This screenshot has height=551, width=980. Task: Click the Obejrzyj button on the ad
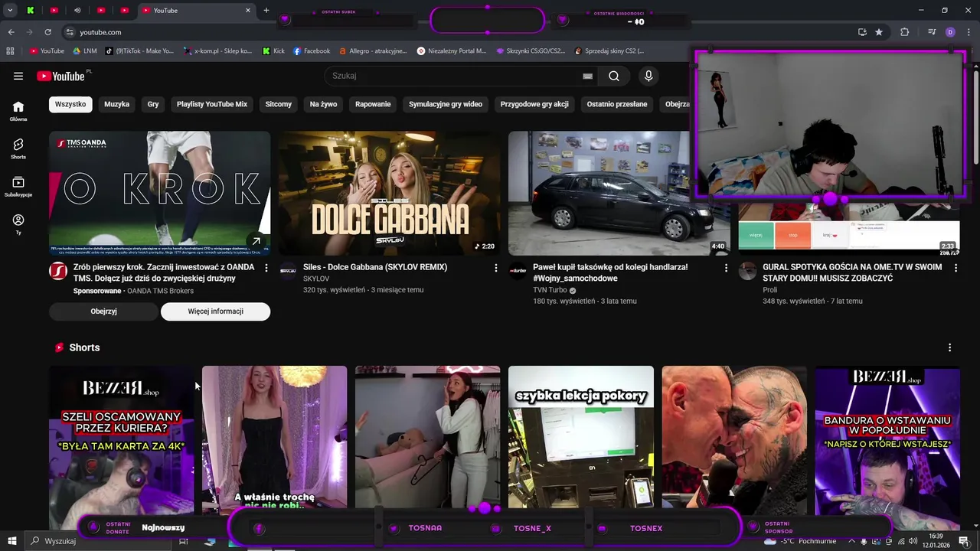tap(103, 311)
